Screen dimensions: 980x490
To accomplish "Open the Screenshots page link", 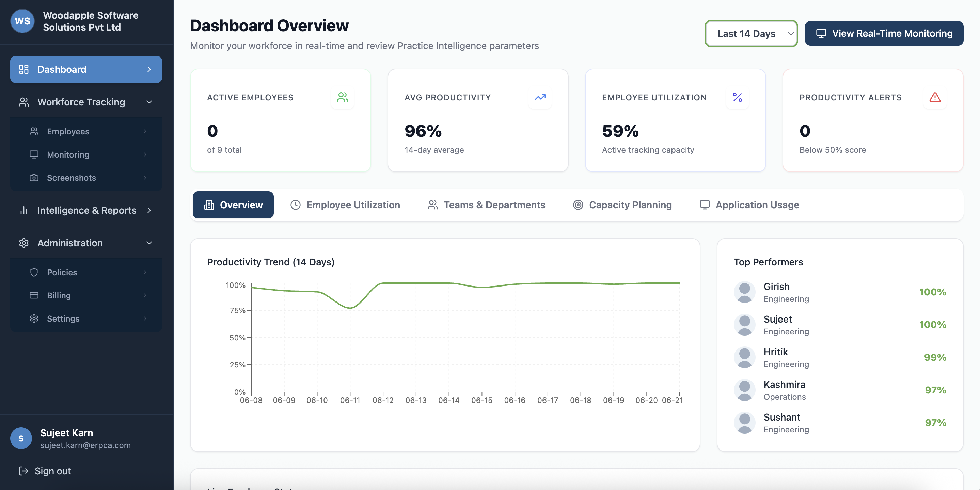I will [86, 178].
